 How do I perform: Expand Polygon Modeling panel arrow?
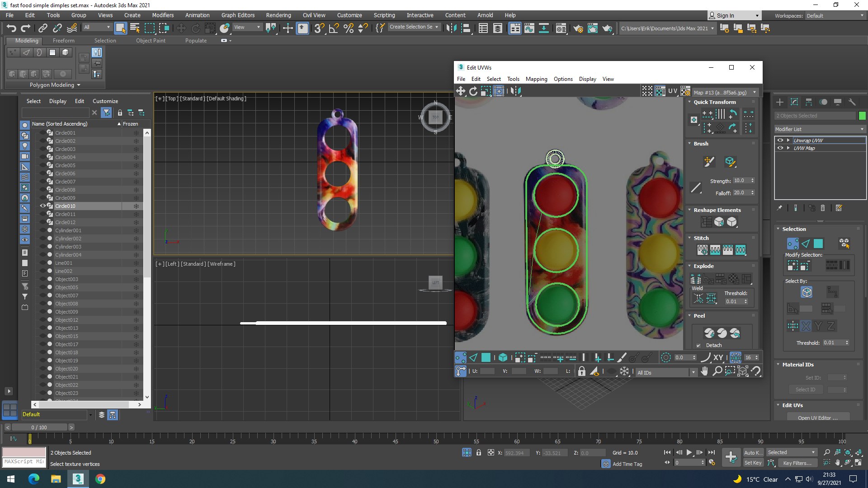pos(79,85)
